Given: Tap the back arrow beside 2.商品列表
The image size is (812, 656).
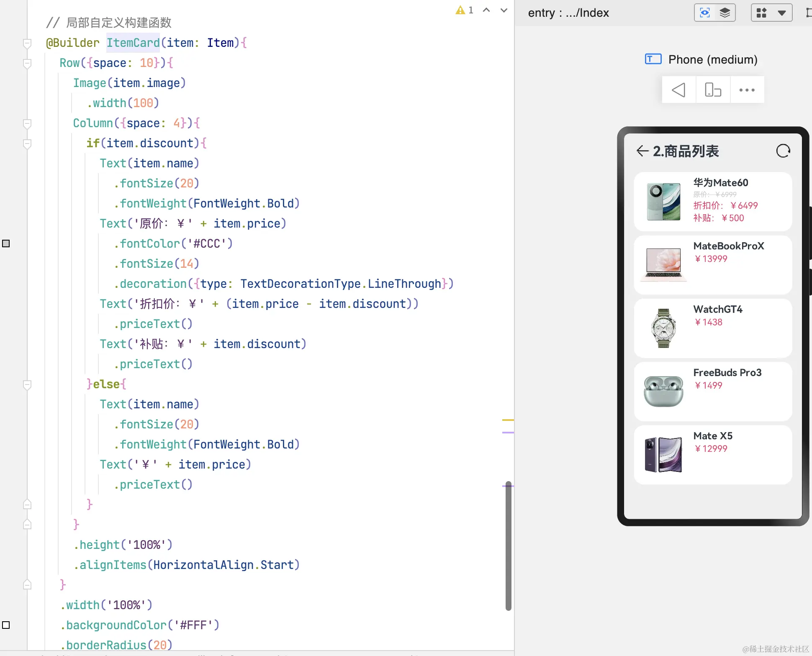Looking at the screenshot, I should click(x=642, y=151).
